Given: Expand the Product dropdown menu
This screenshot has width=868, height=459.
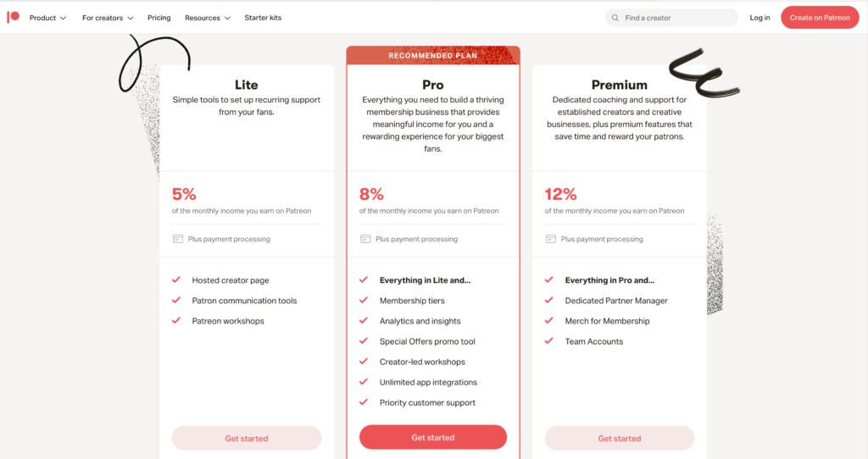Looking at the screenshot, I should click(x=47, y=18).
